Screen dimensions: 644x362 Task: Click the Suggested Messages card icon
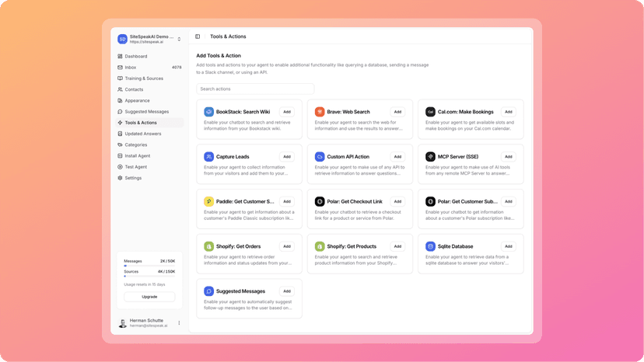(208, 291)
